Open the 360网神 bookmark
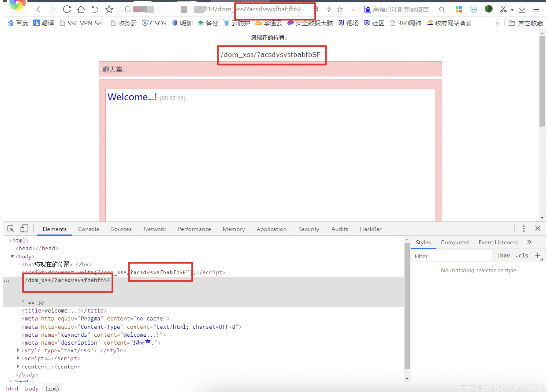547x392 pixels. 406,23
